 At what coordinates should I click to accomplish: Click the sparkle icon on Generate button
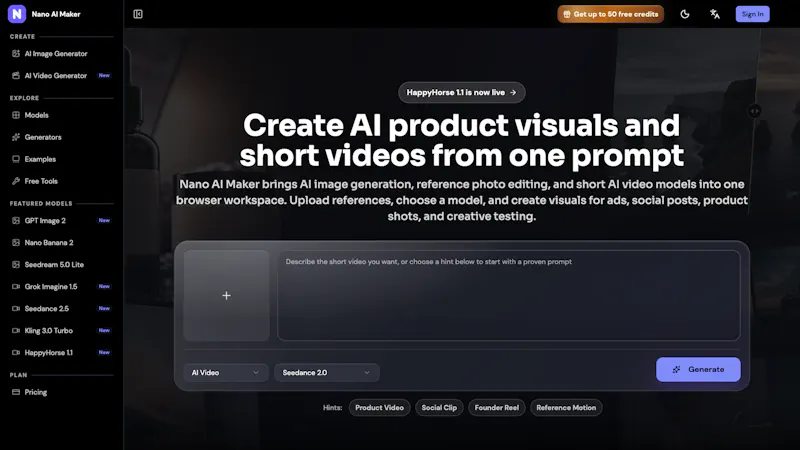[x=677, y=369]
